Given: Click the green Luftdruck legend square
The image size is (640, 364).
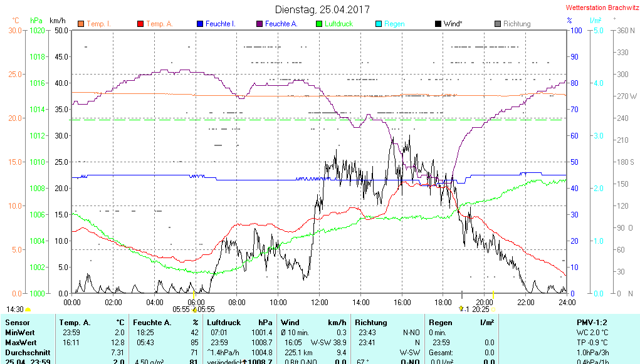Looking at the screenshot, I should pyautogui.click(x=319, y=24).
